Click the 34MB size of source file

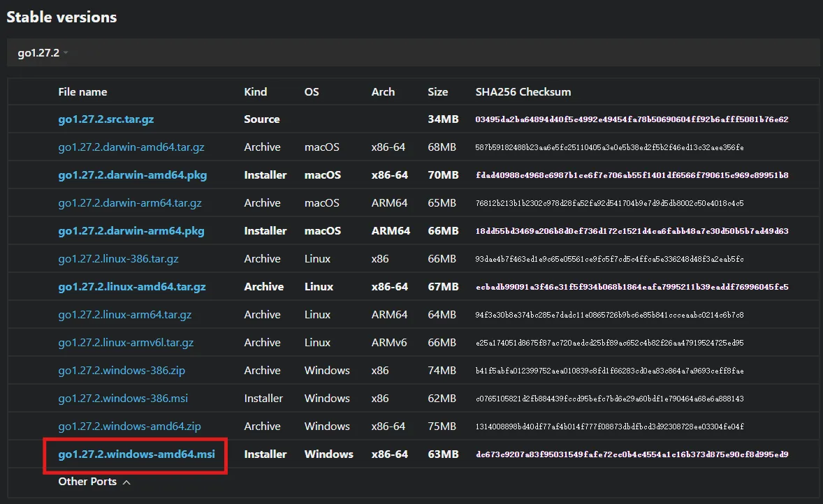[443, 119]
